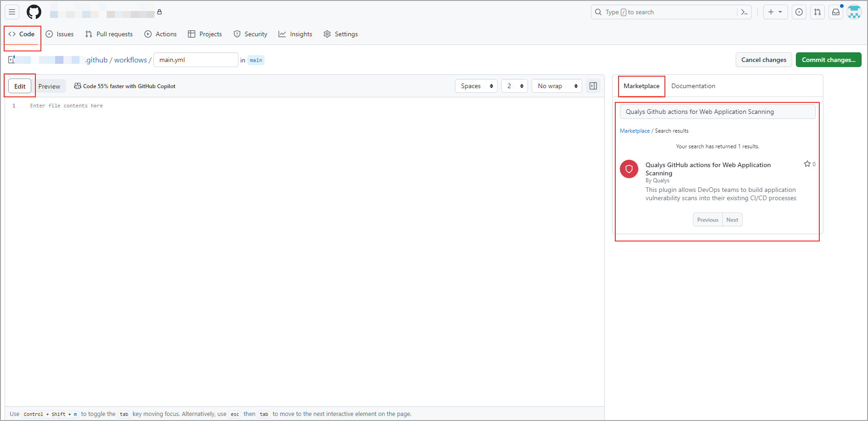Select the Marketplace tab

641,86
